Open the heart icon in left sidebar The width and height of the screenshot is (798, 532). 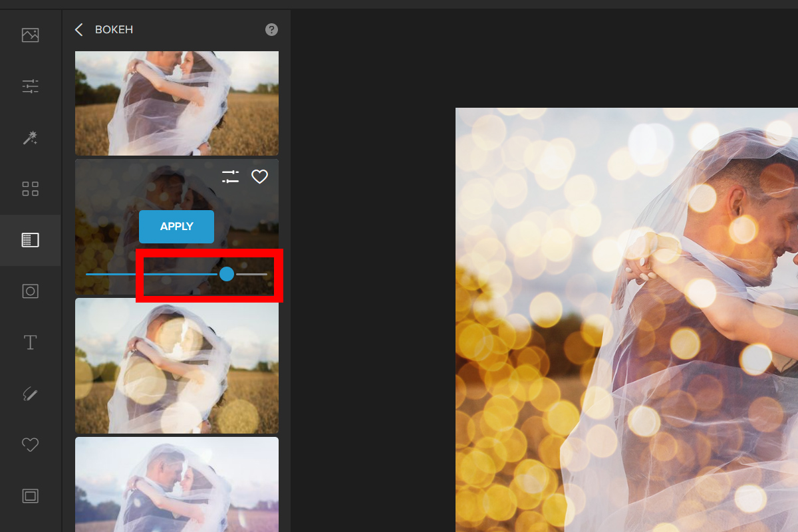pyautogui.click(x=30, y=445)
